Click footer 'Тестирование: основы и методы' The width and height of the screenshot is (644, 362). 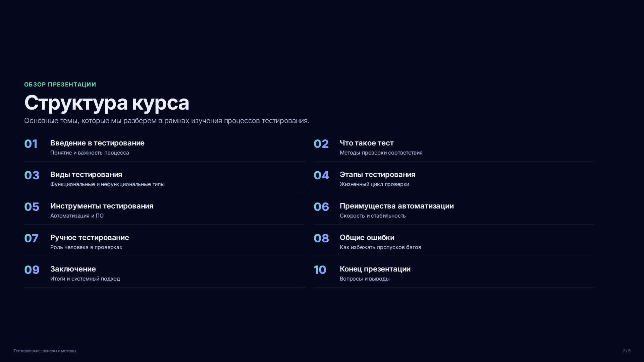pyautogui.click(x=45, y=351)
